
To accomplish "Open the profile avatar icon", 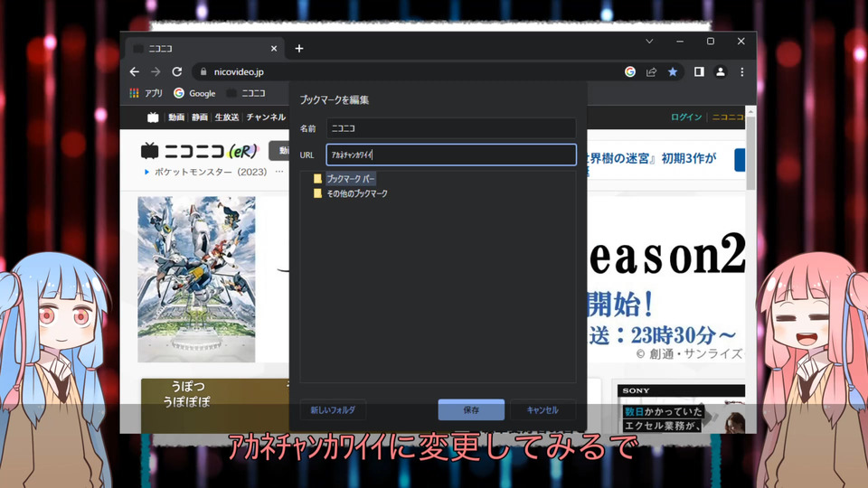I will tap(721, 72).
